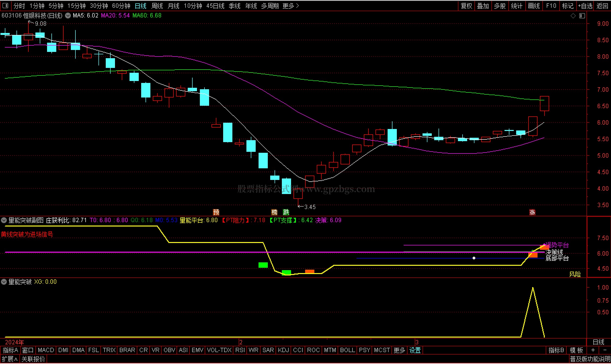Select the 30分钟 period
Screen dimensions: 611x364
[x=99, y=6]
